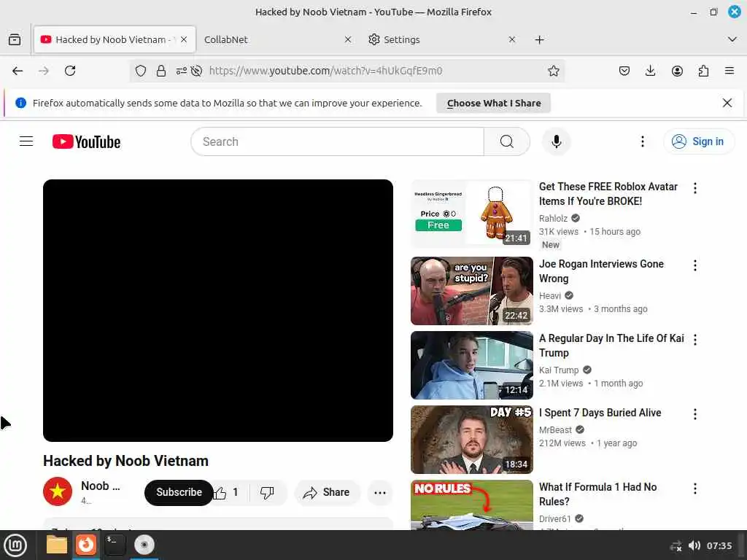Like the Hacked by Noob Vietnam video
This screenshot has width=747, height=560.
click(x=227, y=492)
